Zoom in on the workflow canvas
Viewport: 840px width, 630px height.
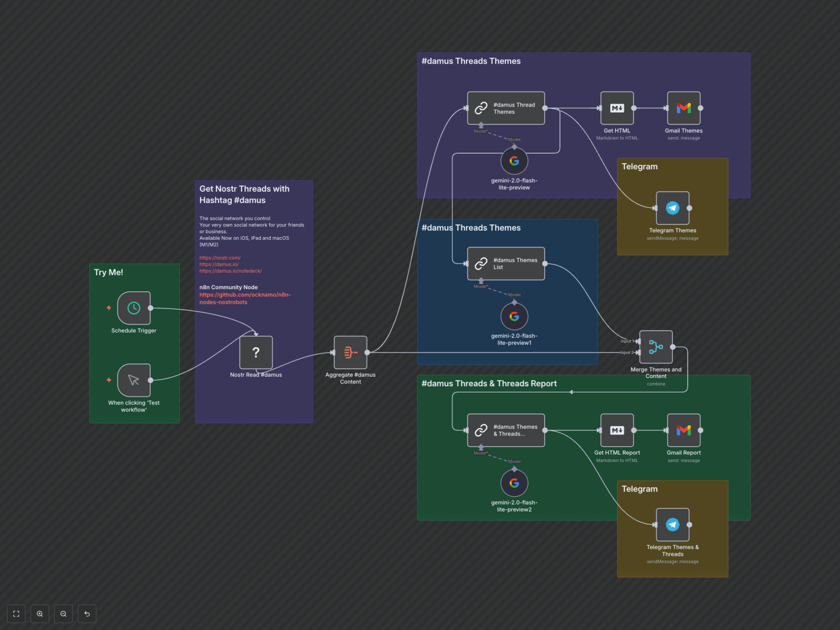point(40,614)
